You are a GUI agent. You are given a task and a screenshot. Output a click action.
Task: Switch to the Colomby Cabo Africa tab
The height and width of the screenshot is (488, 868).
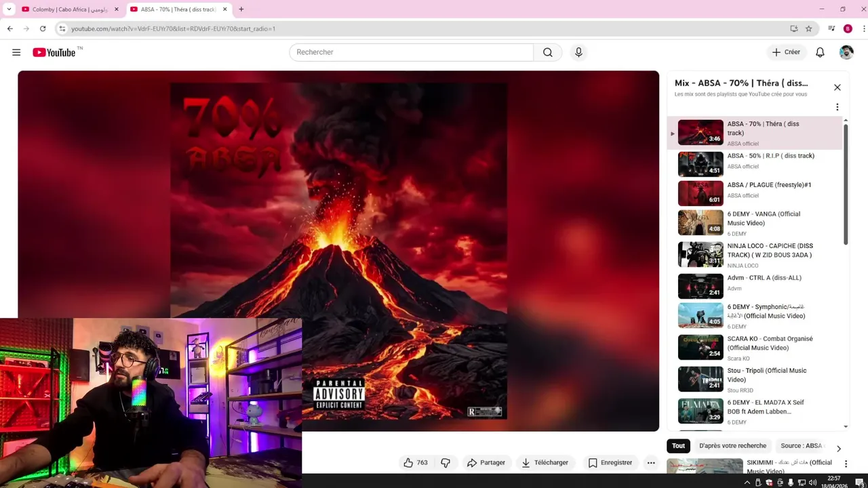pos(70,9)
